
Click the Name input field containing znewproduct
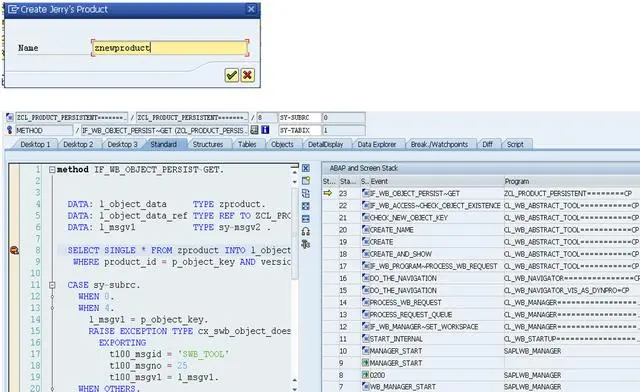pos(170,48)
